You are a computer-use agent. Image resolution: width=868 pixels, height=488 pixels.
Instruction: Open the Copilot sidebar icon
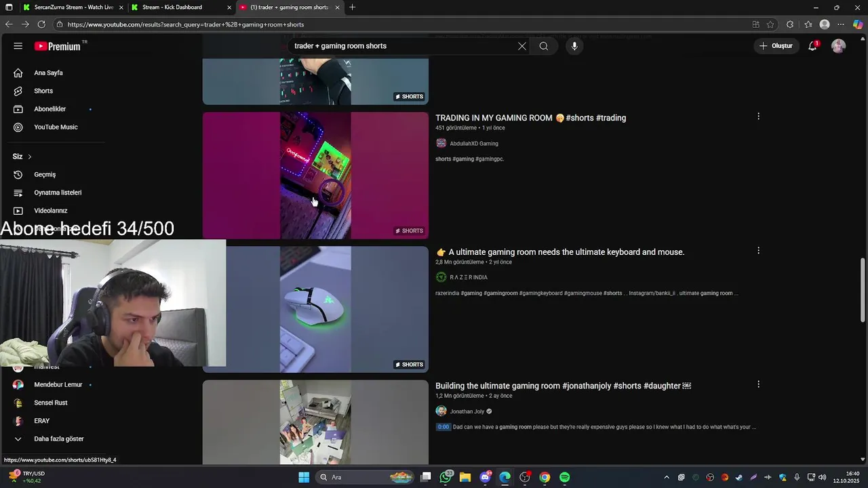858,24
